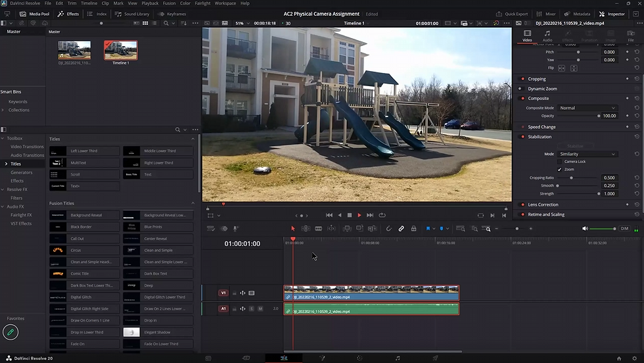This screenshot has width=644, height=363.
Task: Enable the Dynamic Zoom toggle
Action: pyautogui.click(x=520, y=89)
